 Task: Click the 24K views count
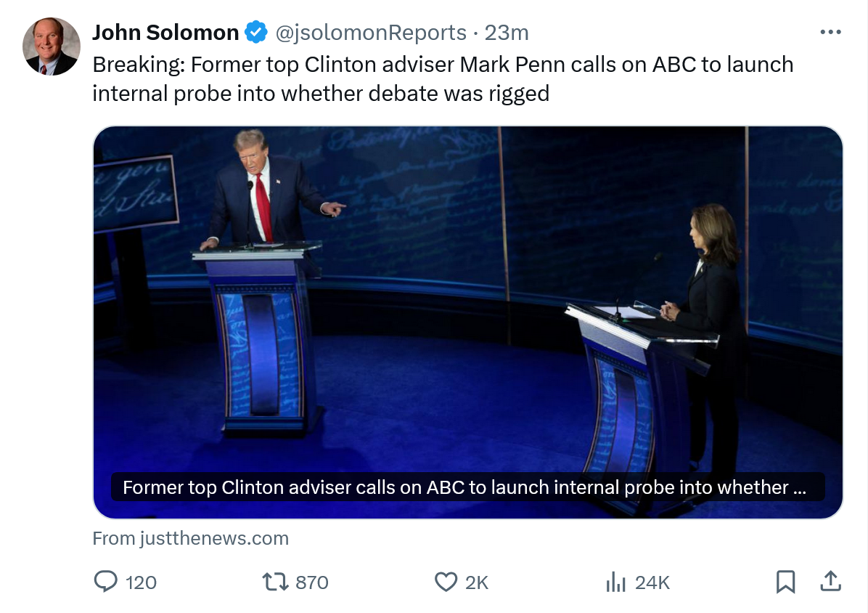pos(652,582)
